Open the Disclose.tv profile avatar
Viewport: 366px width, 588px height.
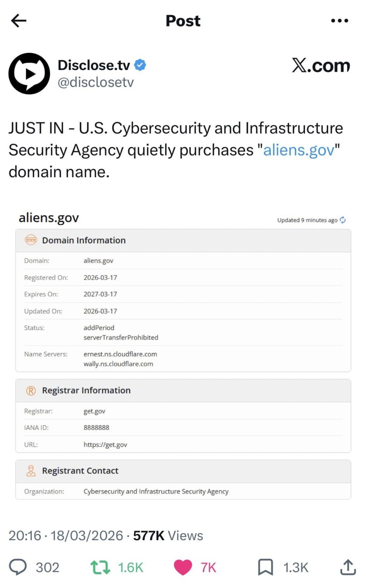[x=29, y=73]
